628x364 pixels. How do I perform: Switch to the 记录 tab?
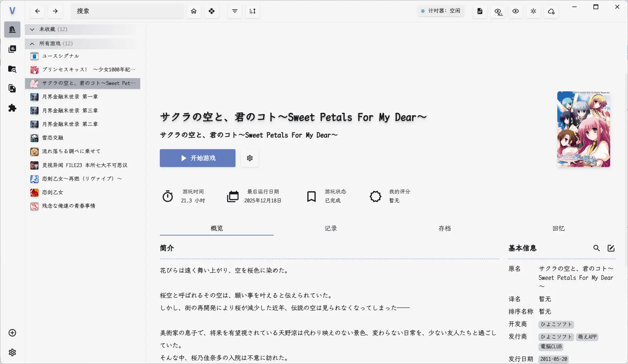(x=330, y=228)
